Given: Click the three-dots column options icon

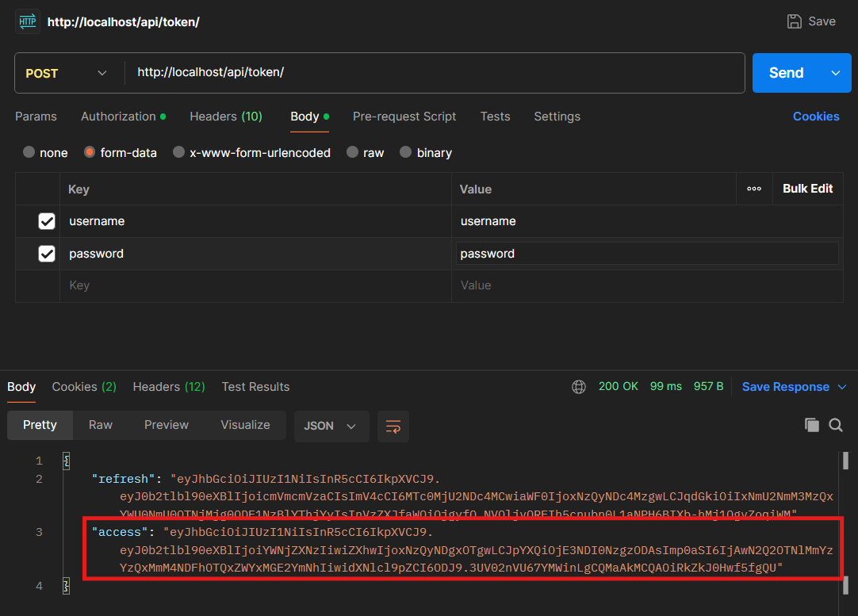Looking at the screenshot, I should 754,189.
